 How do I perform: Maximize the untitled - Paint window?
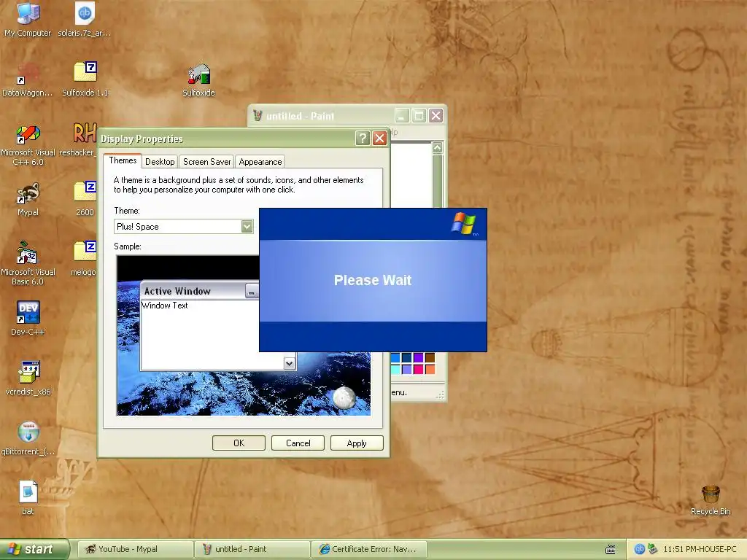(419, 115)
